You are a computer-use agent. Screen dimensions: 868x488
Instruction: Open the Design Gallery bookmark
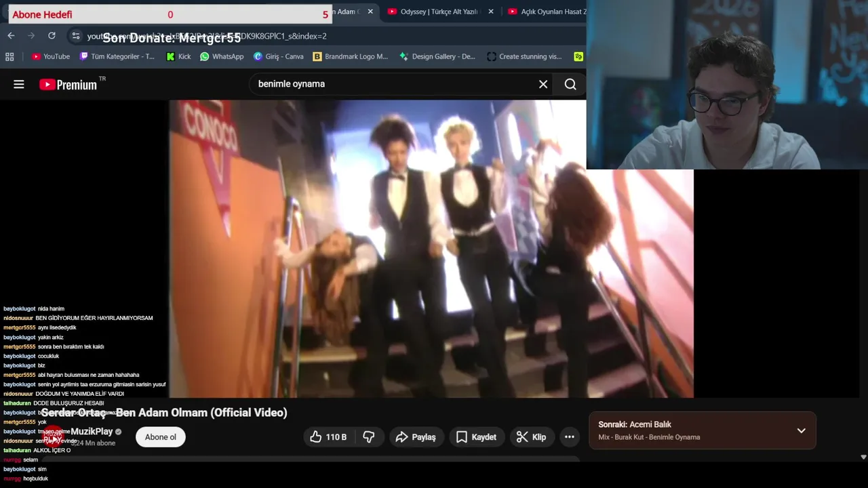pyautogui.click(x=437, y=57)
